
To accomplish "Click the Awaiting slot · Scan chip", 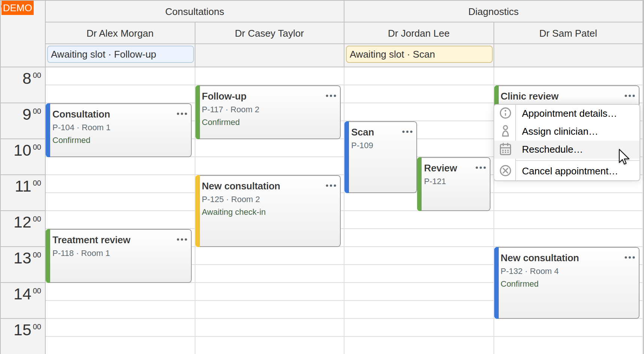I will click(x=419, y=54).
